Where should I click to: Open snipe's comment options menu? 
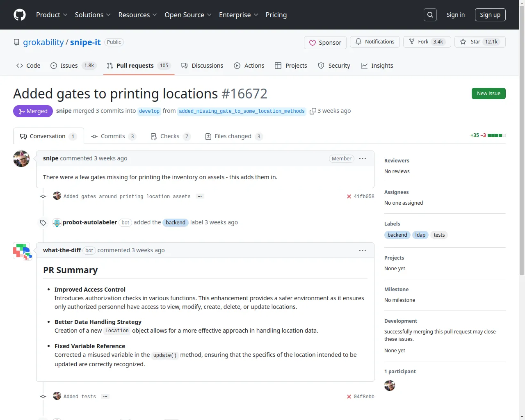click(363, 159)
